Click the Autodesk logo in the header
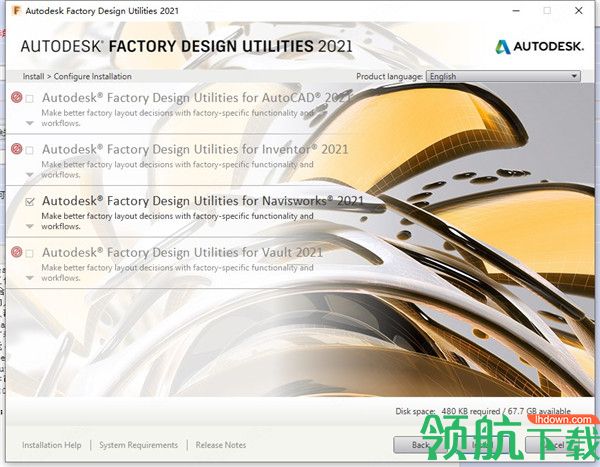The image size is (600, 467). pos(540,47)
